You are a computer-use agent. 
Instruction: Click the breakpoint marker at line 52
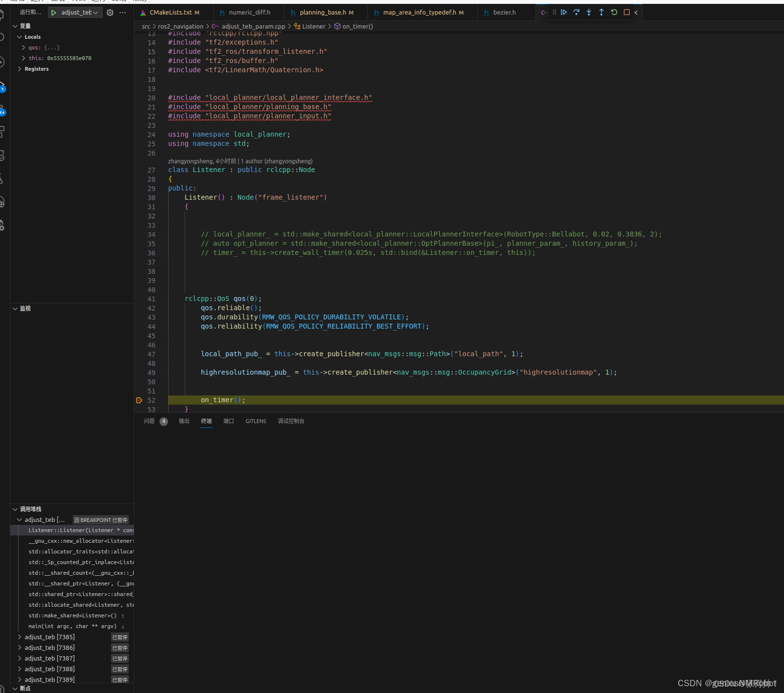tap(139, 400)
